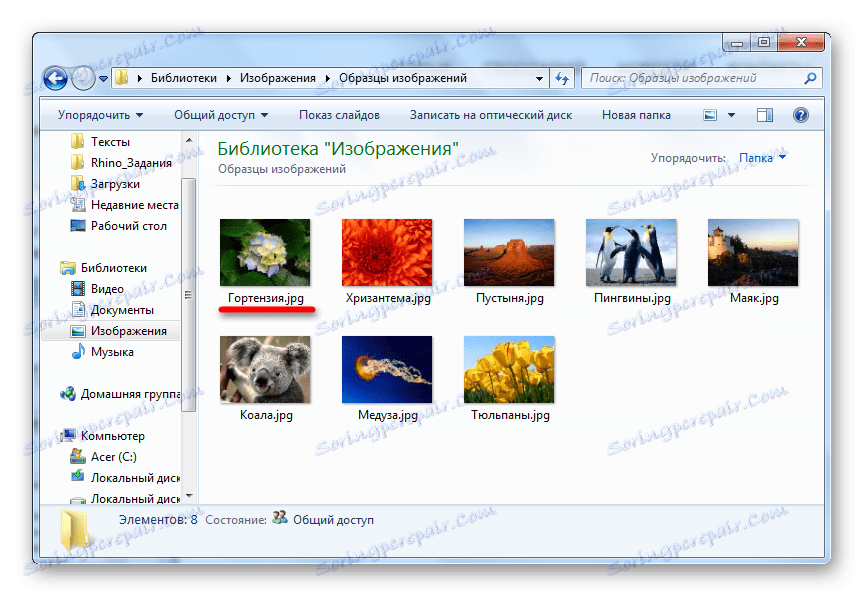Viewport: 864px width, 597px height.
Task: Click the Back navigation arrow
Action: pos(55,77)
